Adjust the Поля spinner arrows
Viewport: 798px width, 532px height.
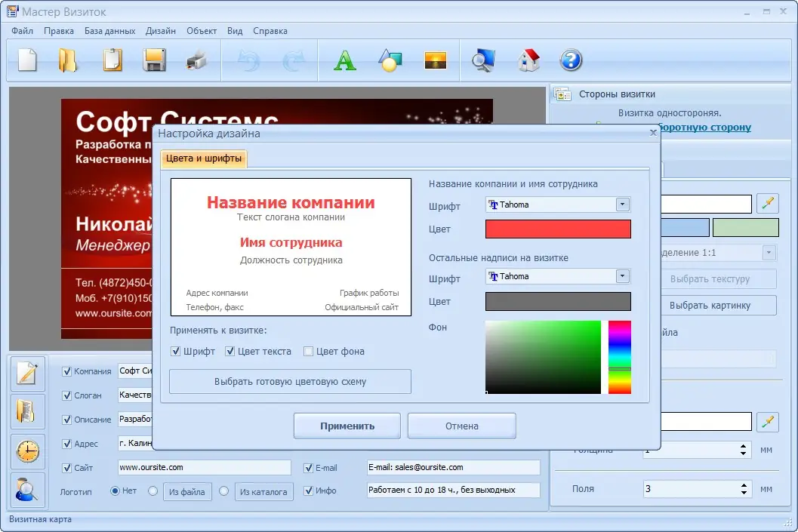[x=744, y=489]
